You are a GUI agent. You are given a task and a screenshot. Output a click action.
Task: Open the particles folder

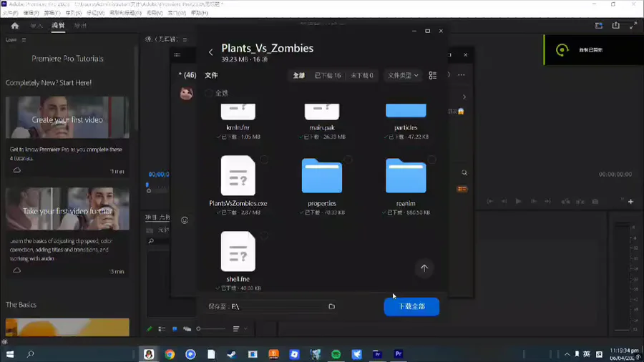(x=406, y=110)
